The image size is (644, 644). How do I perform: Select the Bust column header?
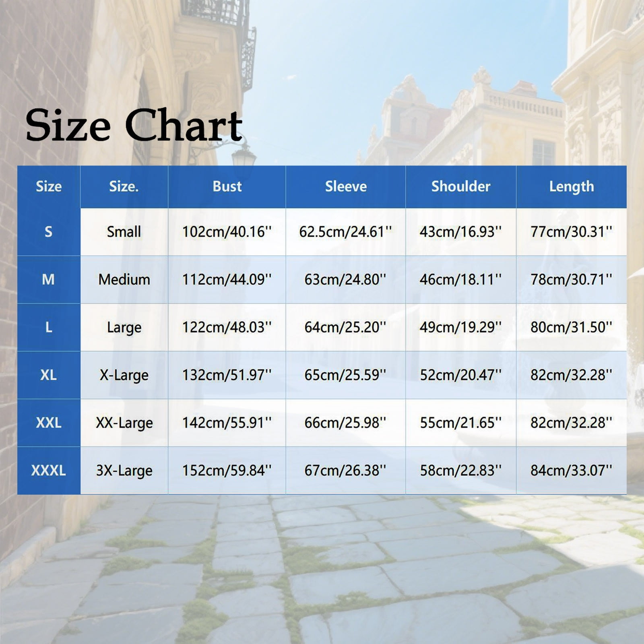tap(227, 186)
